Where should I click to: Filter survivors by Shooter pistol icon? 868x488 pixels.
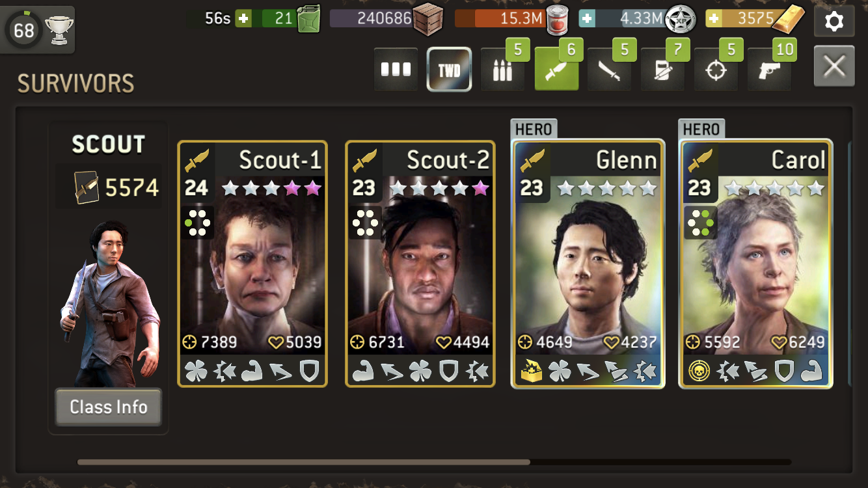coord(769,70)
